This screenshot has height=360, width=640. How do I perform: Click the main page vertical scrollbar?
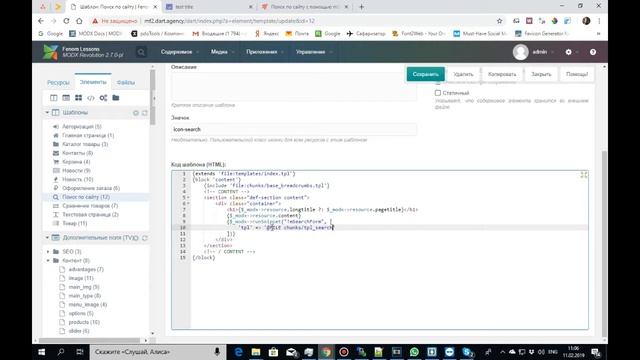click(604, 243)
